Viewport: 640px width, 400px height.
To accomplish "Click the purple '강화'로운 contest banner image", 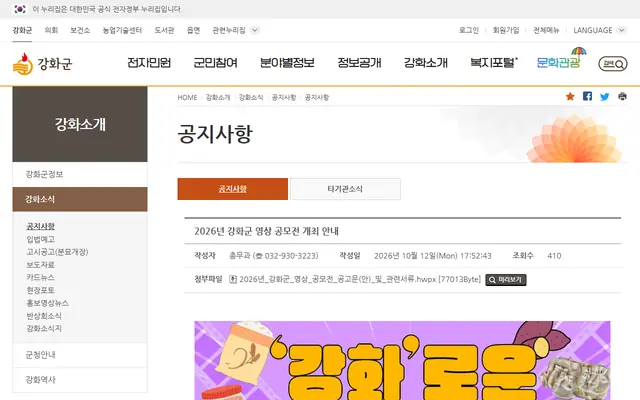I will coord(402,360).
